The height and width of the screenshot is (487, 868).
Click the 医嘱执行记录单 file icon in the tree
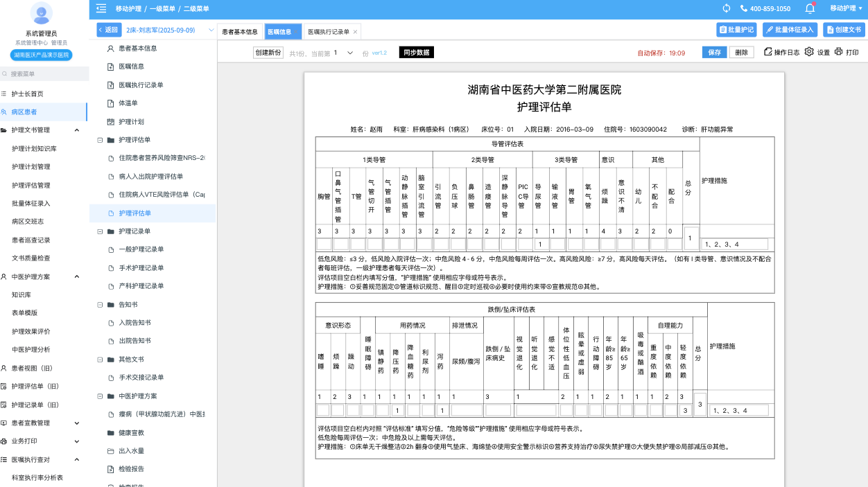[110, 85]
